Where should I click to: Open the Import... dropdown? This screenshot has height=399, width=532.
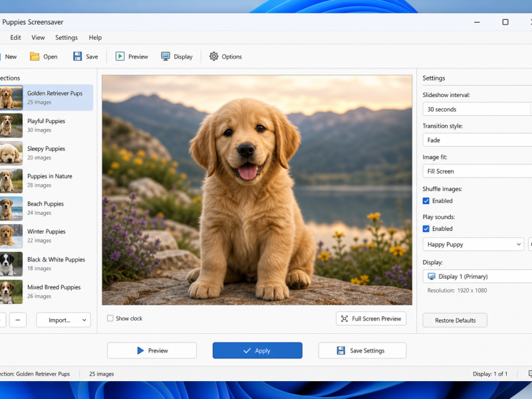[x=63, y=320]
